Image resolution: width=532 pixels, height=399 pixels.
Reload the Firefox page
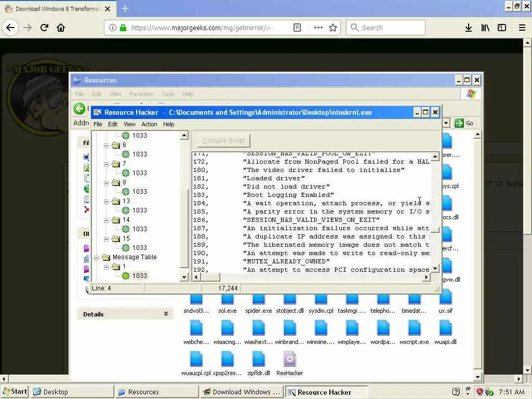[x=44, y=28]
